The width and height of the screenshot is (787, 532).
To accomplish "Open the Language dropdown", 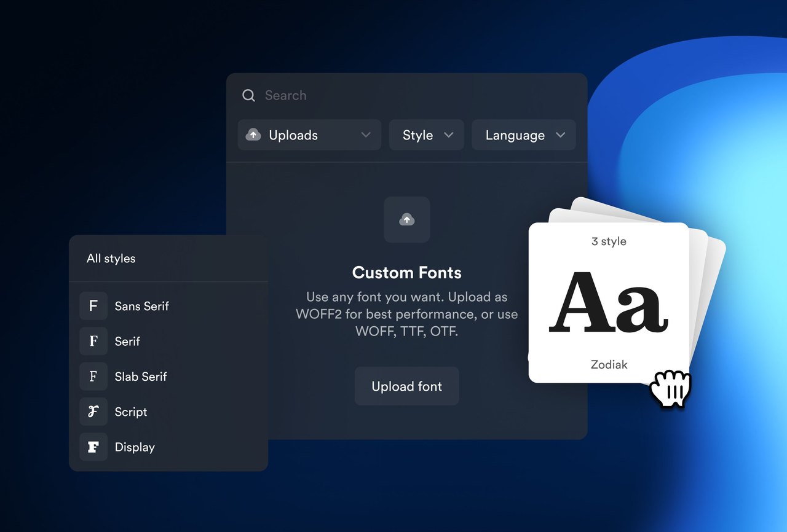I will pos(524,135).
